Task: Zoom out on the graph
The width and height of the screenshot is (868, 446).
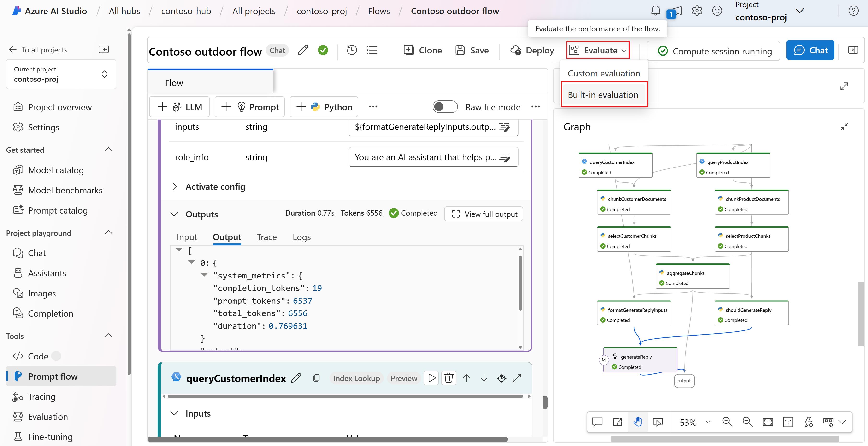Action: (747, 422)
